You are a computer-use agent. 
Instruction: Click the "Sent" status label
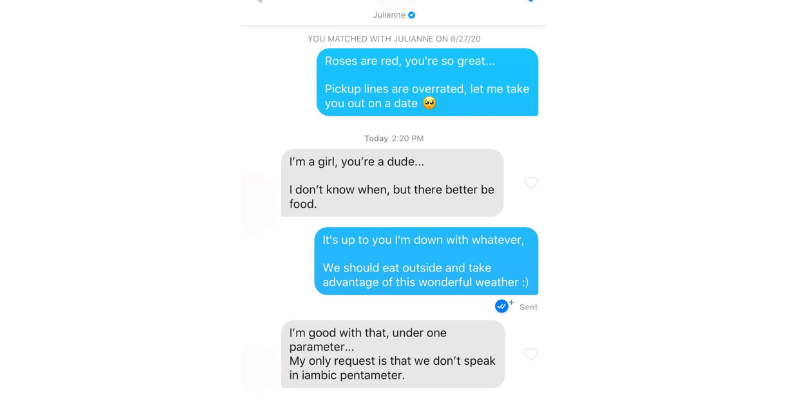[528, 307]
